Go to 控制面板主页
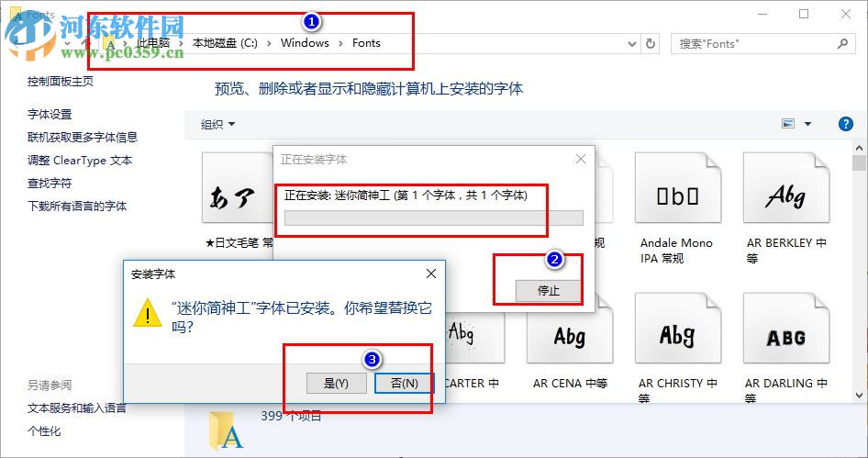 tap(61, 82)
